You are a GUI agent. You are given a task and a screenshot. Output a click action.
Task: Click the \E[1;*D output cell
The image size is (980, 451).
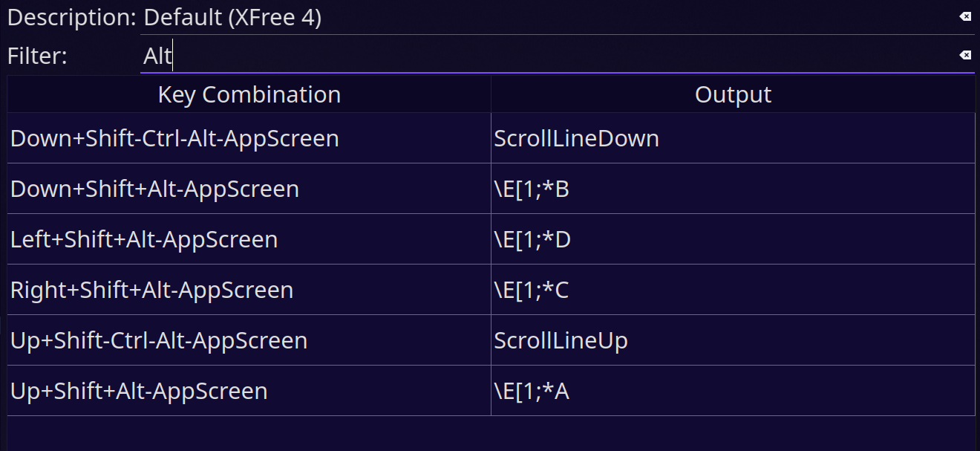(x=733, y=239)
